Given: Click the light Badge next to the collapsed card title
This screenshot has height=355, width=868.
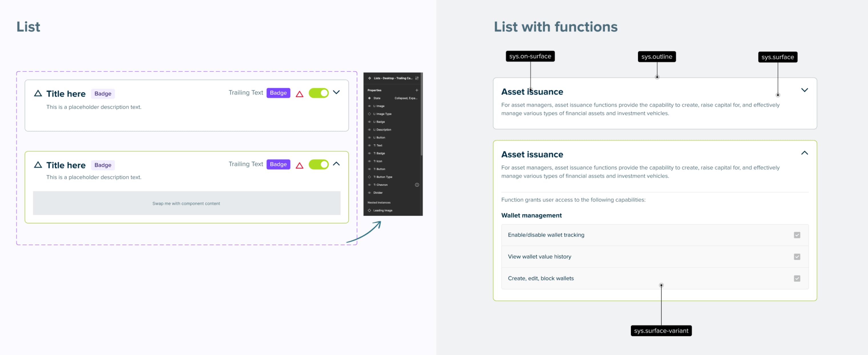Looking at the screenshot, I should [103, 94].
